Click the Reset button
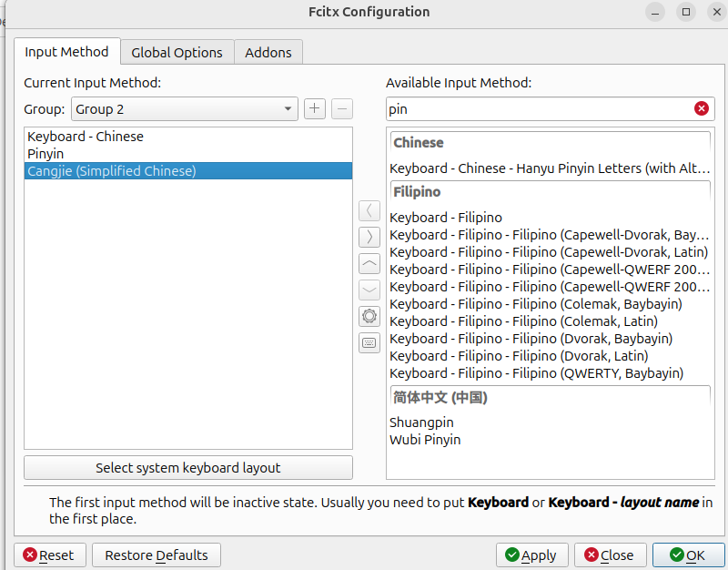 (50, 555)
